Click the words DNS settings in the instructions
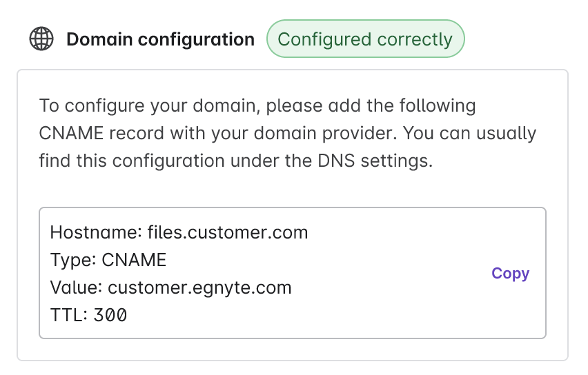Image resolution: width=588 pixels, height=375 pixels. (x=375, y=161)
